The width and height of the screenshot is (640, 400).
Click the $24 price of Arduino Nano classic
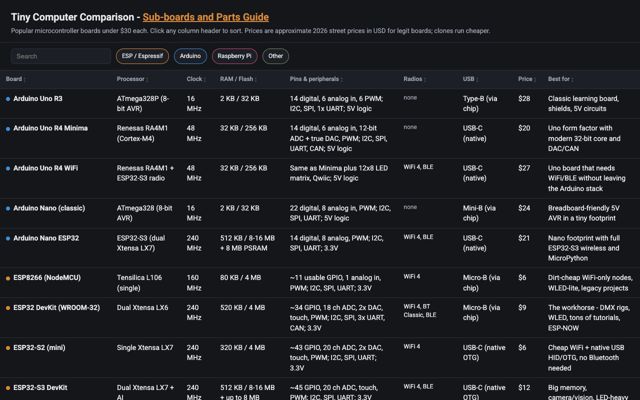click(524, 208)
